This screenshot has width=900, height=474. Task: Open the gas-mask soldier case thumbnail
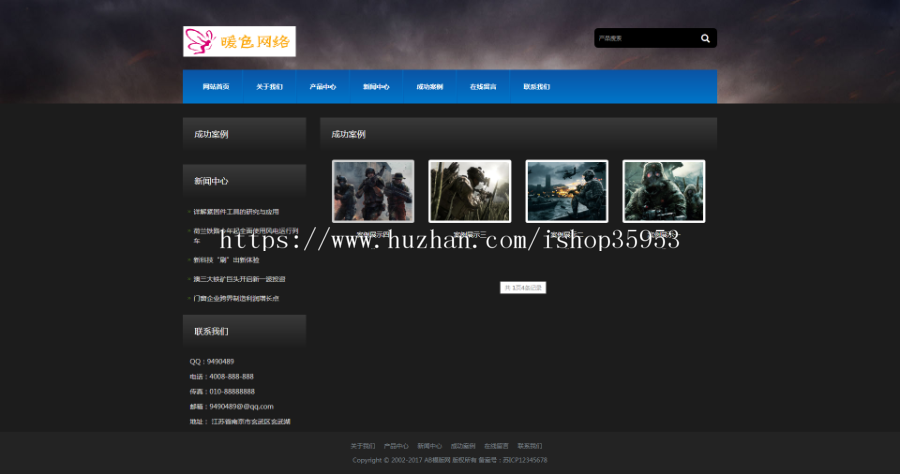(x=664, y=191)
